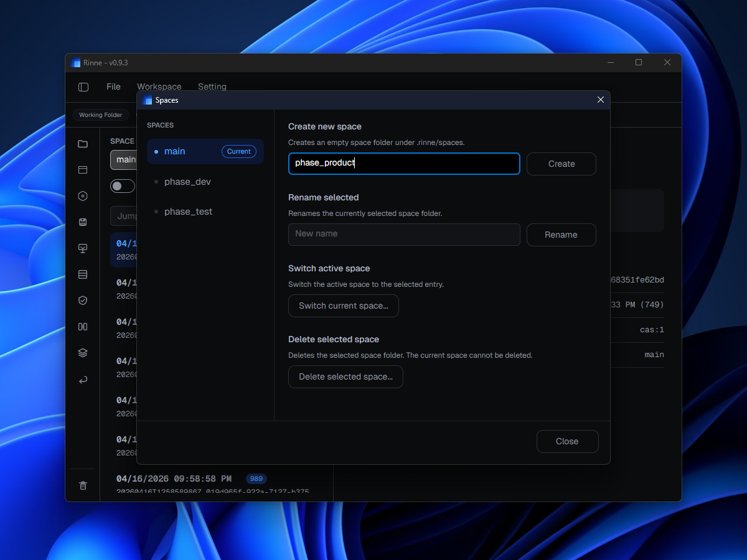Open the Workspace menu
The image size is (747, 560).
tap(159, 86)
